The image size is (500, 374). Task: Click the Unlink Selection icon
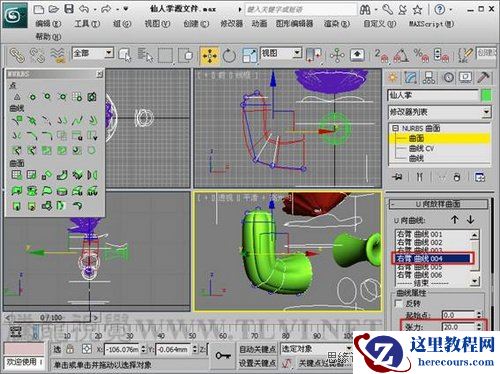37,55
